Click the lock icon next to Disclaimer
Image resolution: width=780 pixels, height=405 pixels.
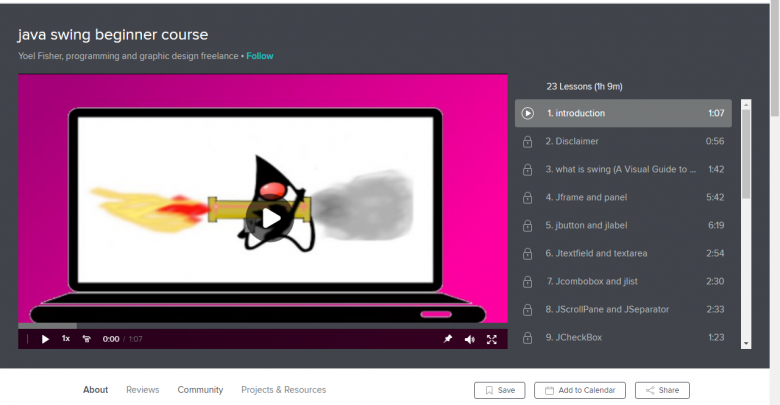point(527,142)
